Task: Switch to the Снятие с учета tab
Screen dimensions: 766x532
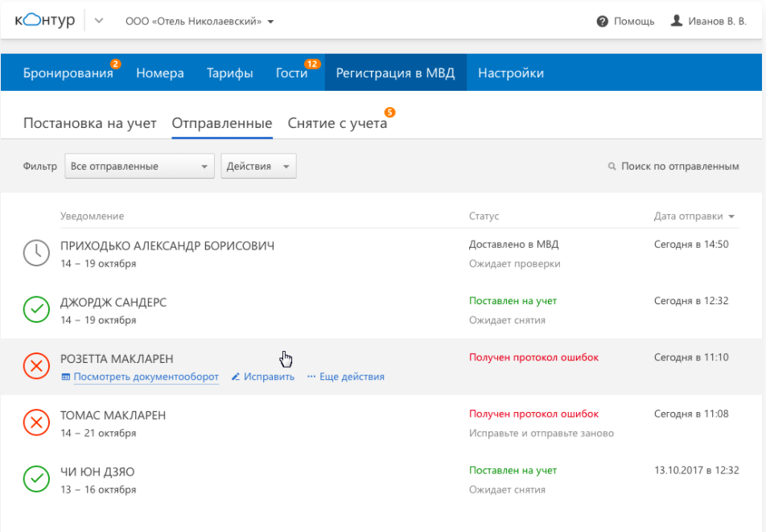Action: point(336,123)
